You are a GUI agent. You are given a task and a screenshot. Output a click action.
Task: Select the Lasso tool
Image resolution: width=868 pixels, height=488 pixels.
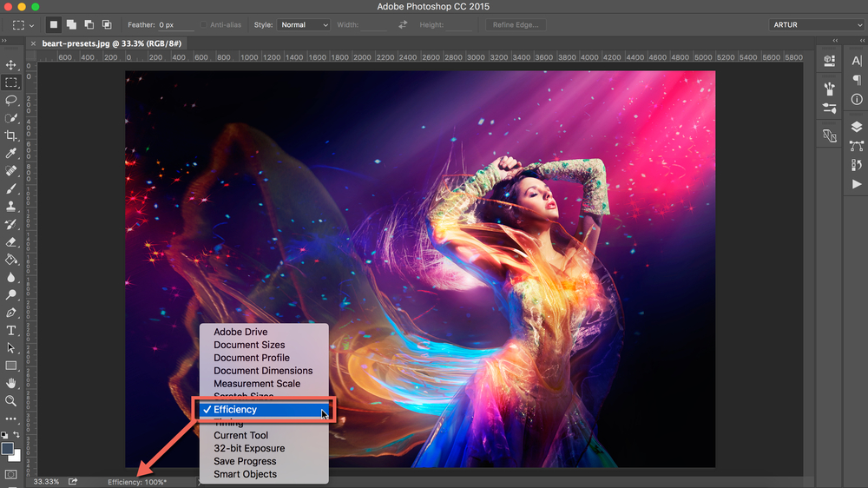point(11,101)
